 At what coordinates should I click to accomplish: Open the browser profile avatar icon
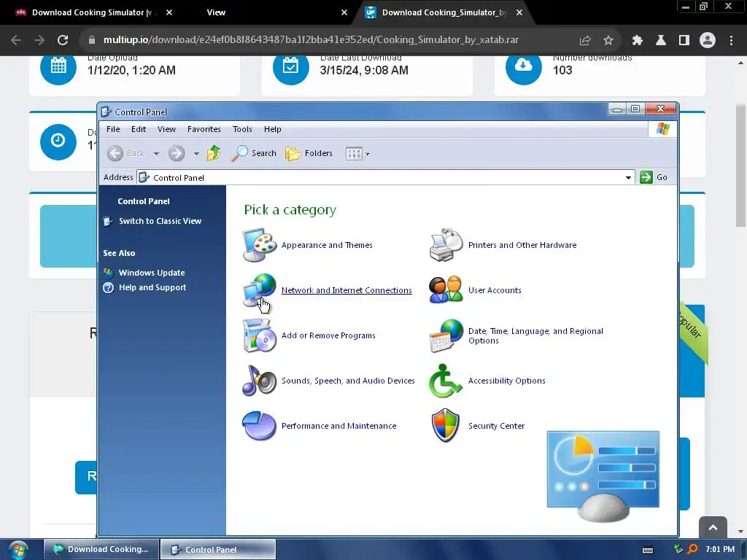[708, 40]
